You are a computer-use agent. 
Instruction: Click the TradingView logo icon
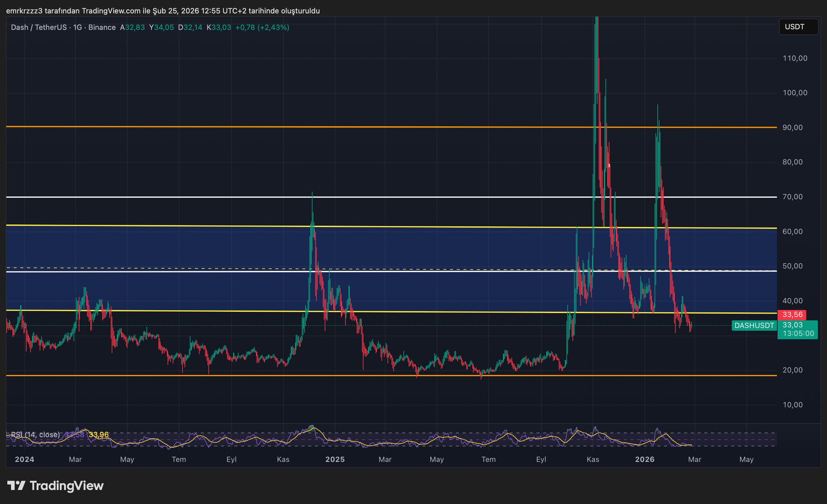click(x=17, y=485)
